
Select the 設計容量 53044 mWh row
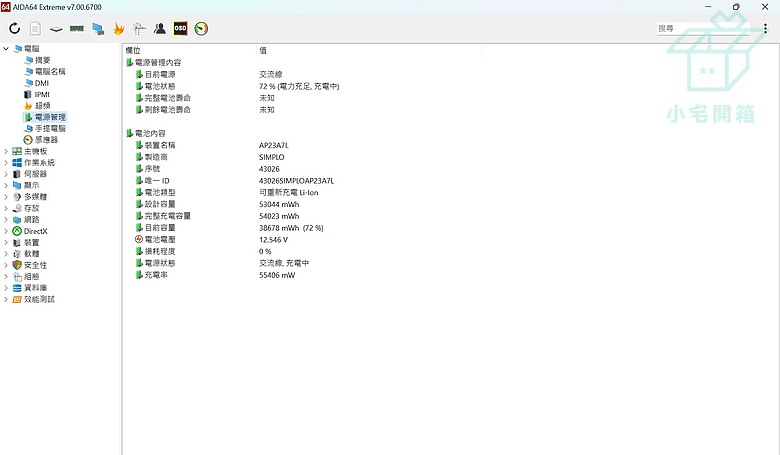[217, 204]
